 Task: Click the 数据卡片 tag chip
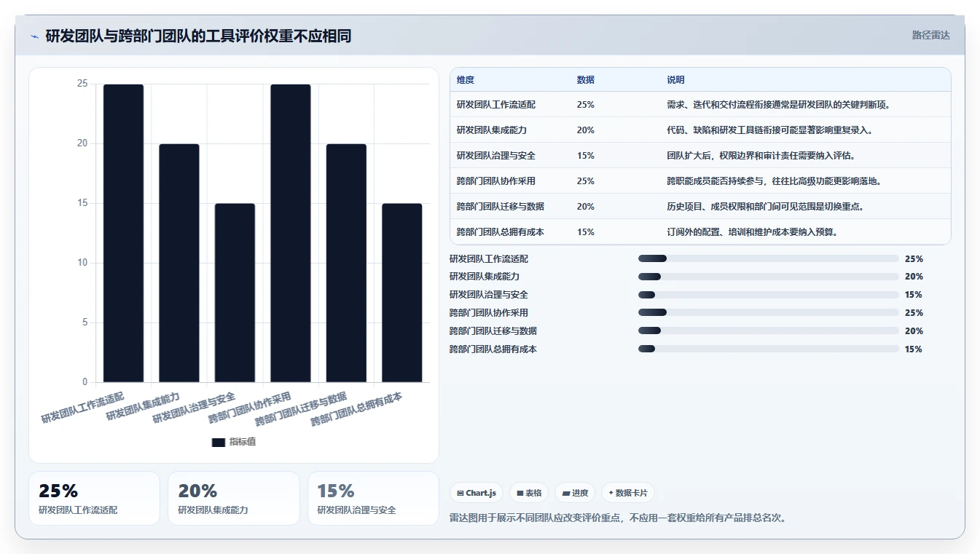[628, 493]
